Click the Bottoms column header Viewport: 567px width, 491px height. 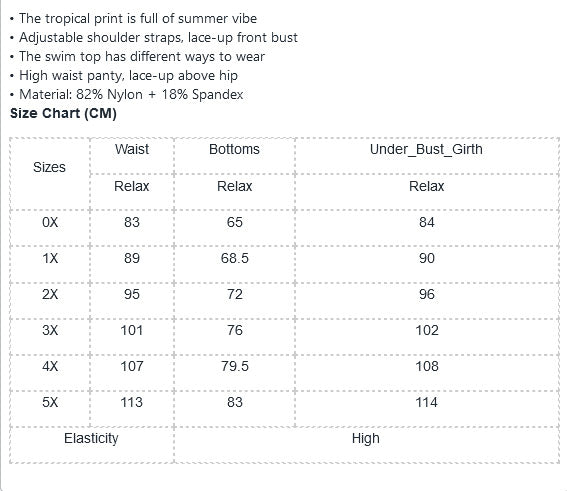tap(234, 149)
